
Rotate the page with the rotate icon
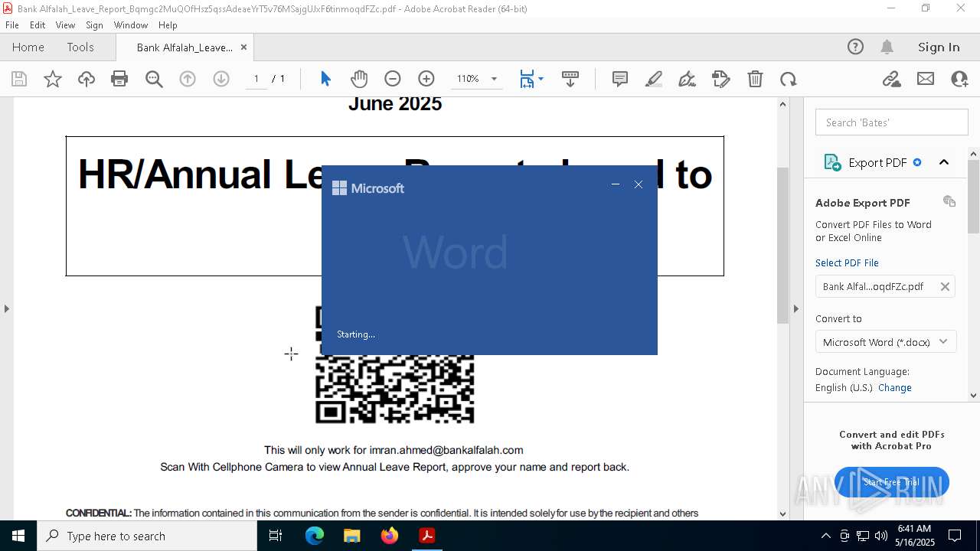(789, 79)
